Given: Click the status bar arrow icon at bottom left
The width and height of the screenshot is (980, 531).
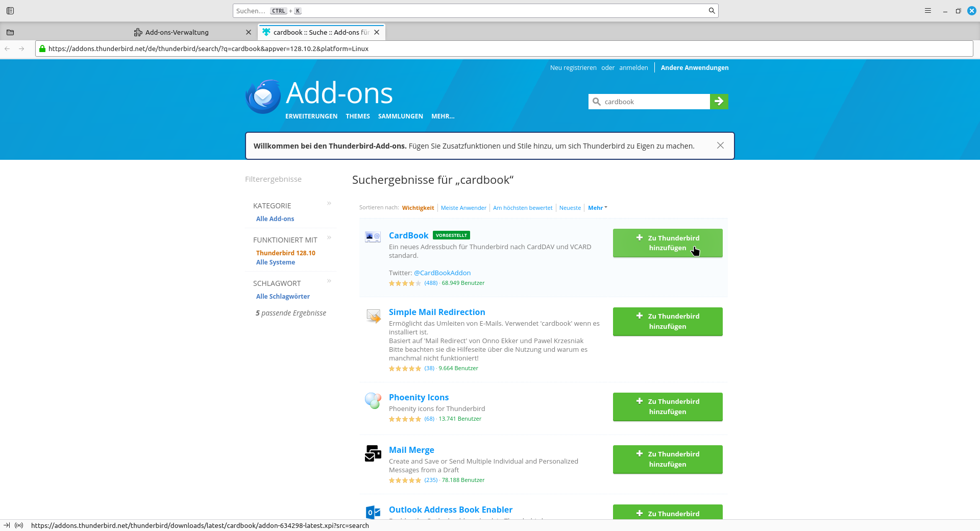Looking at the screenshot, I should (7, 525).
